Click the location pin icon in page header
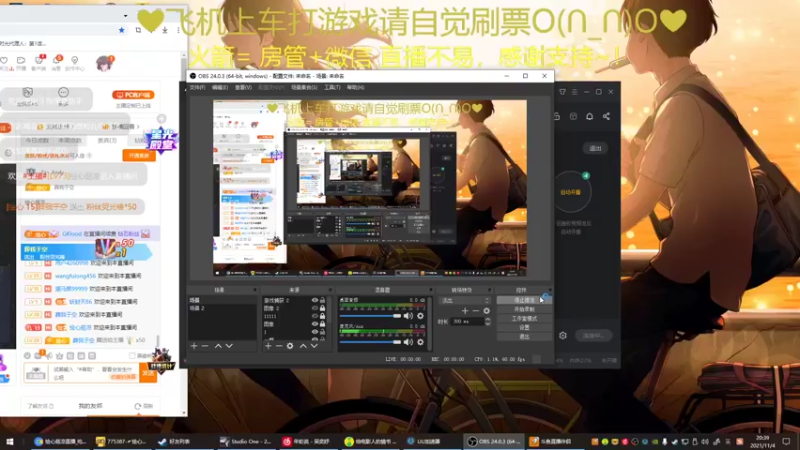 74,60
